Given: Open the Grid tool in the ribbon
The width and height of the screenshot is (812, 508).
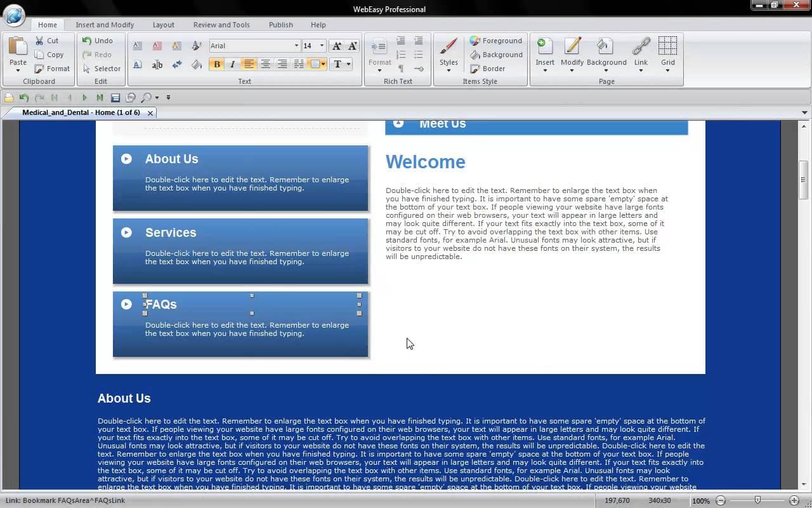Looking at the screenshot, I should [667, 48].
